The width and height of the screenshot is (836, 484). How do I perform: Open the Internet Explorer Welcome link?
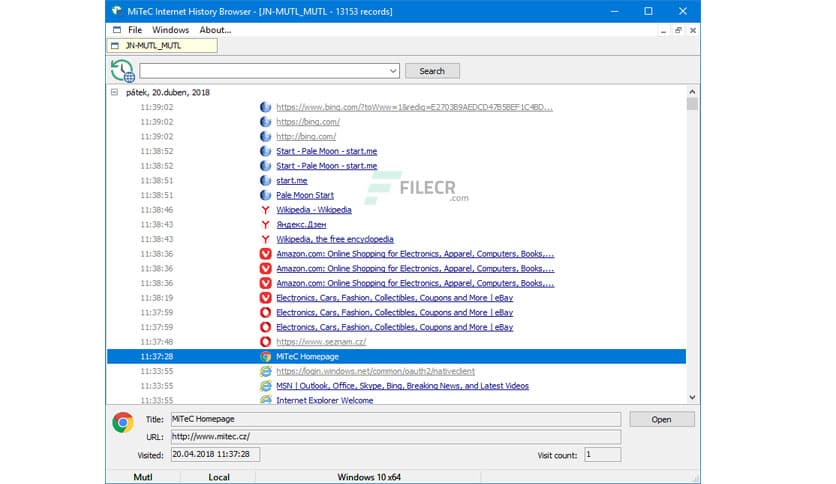point(324,400)
